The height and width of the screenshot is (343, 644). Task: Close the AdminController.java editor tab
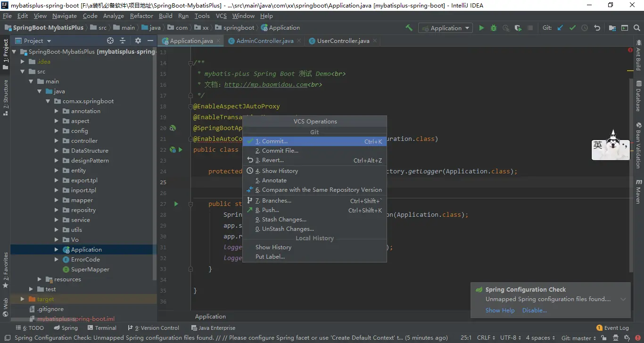point(298,41)
